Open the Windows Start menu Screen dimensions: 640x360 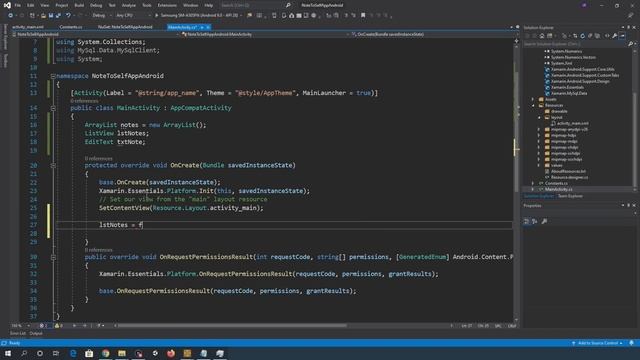coord(8,353)
